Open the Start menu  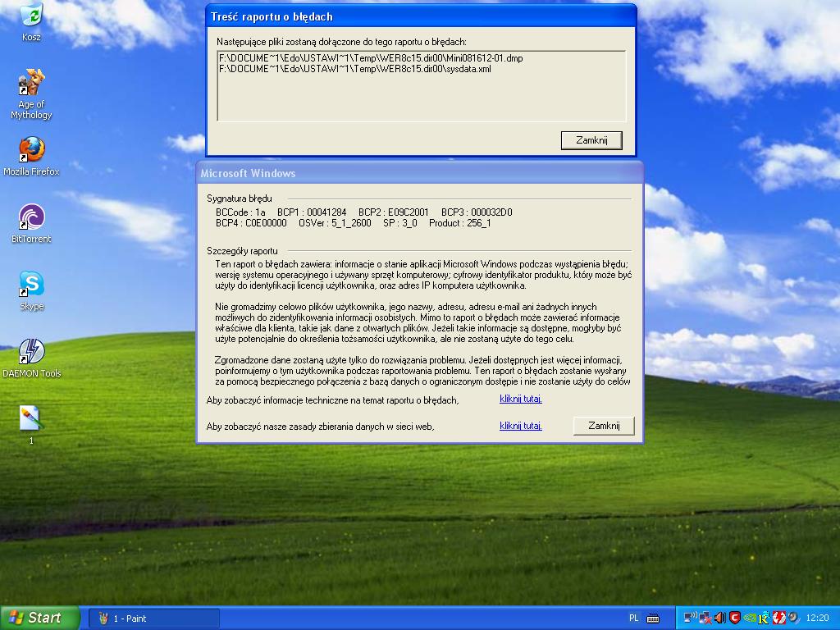[x=39, y=618]
